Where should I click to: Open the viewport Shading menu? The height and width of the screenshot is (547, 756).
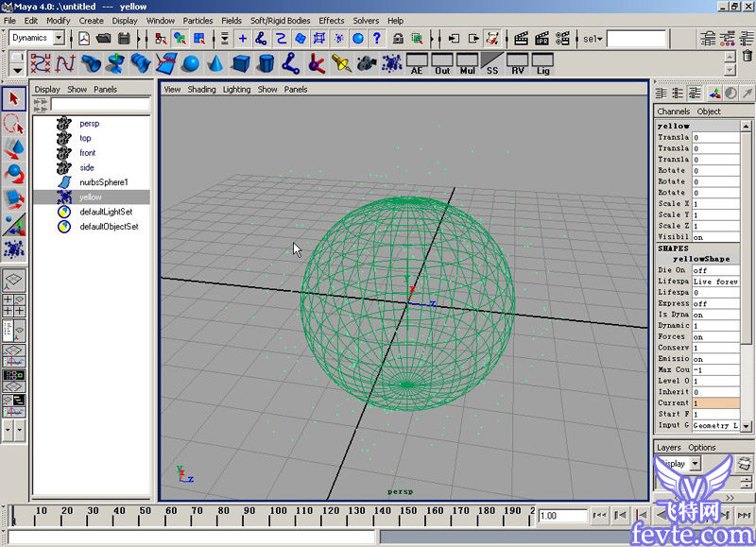click(201, 90)
